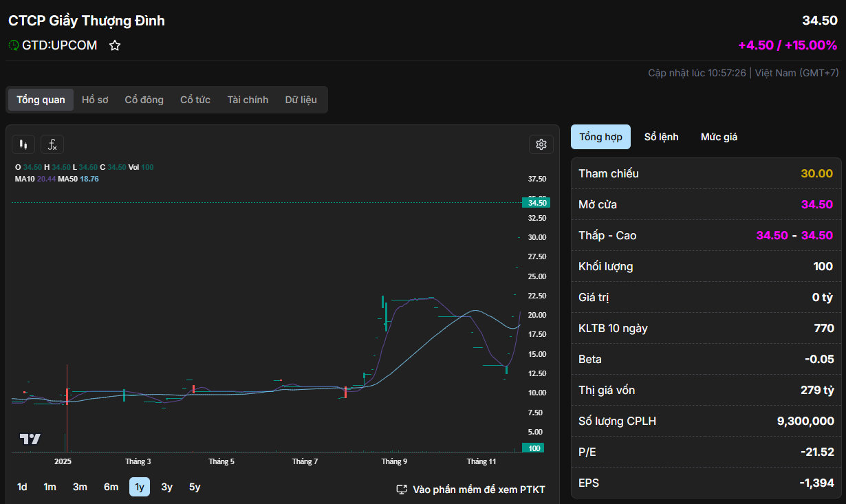Viewport: 846px width, 504px height.
Task: Open Vào phần mềm để xem PTKT
Action: click(478, 490)
